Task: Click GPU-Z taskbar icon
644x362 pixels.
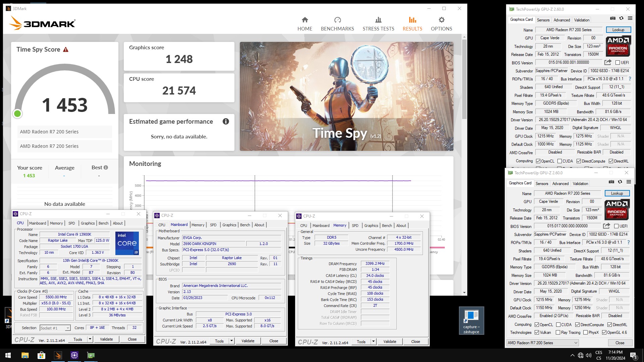Action: (x=91, y=355)
